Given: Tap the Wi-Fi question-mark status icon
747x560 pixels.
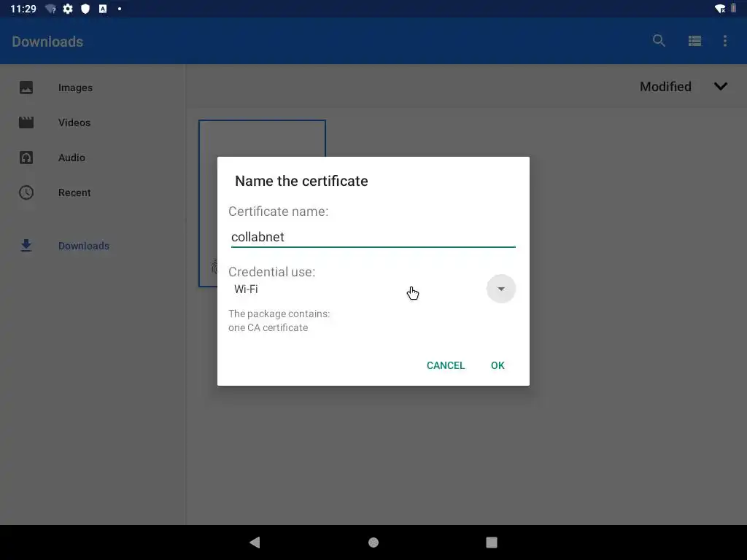Looking at the screenshot, I should 51,9.
